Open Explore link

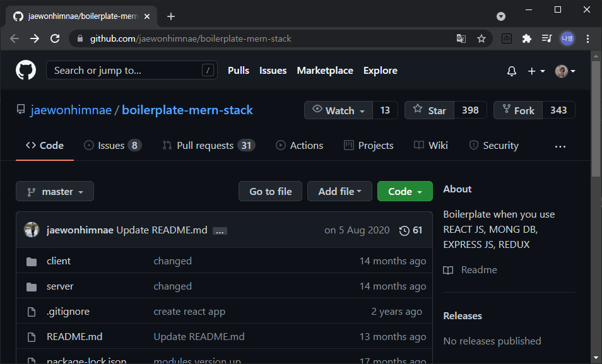point(380,71)
